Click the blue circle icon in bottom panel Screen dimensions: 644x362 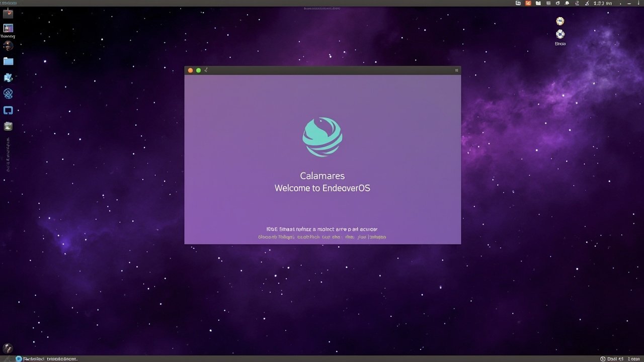tap(19, 359)
